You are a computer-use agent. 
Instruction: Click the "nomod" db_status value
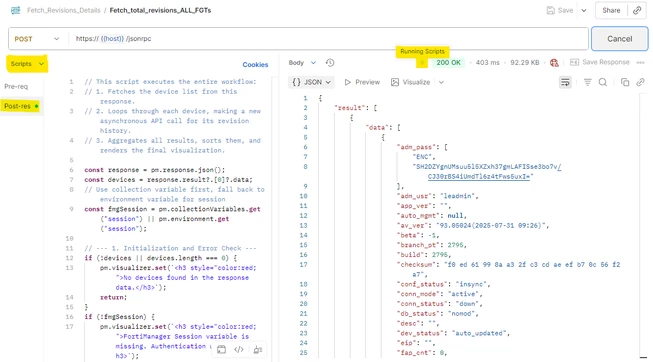click(462, 314)
